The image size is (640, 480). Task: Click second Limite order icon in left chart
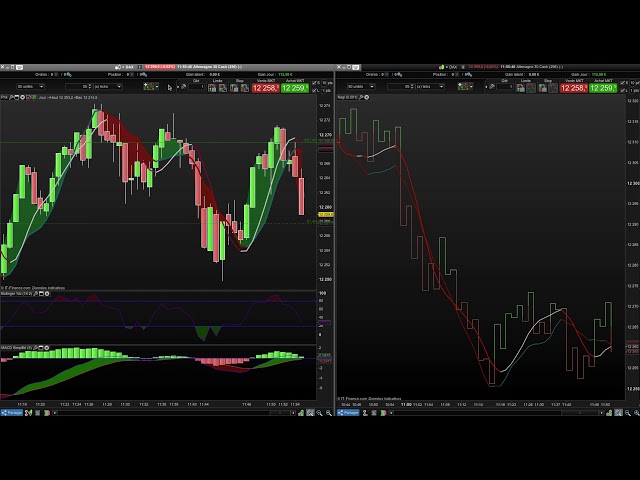coord(222,88)
